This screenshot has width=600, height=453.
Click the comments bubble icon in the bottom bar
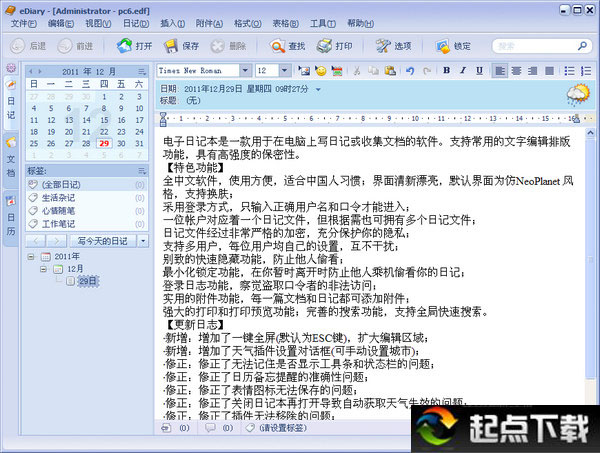tap(210, 428)
